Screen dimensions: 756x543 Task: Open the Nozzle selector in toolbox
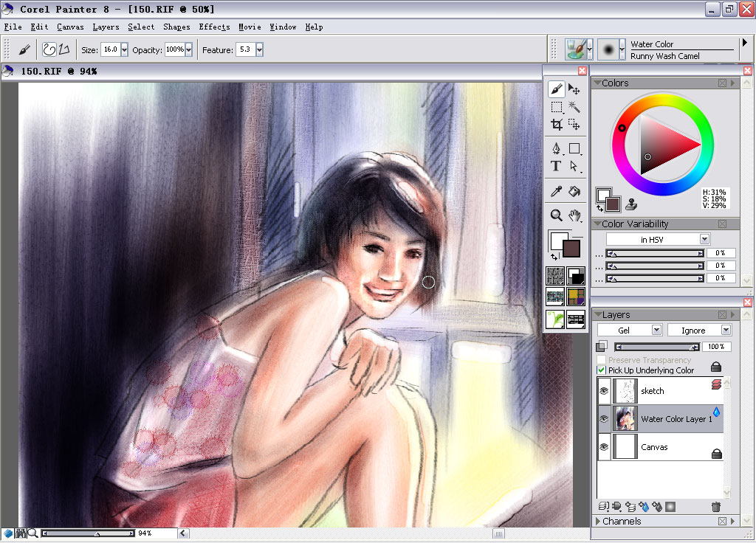(x=555, y=319)
